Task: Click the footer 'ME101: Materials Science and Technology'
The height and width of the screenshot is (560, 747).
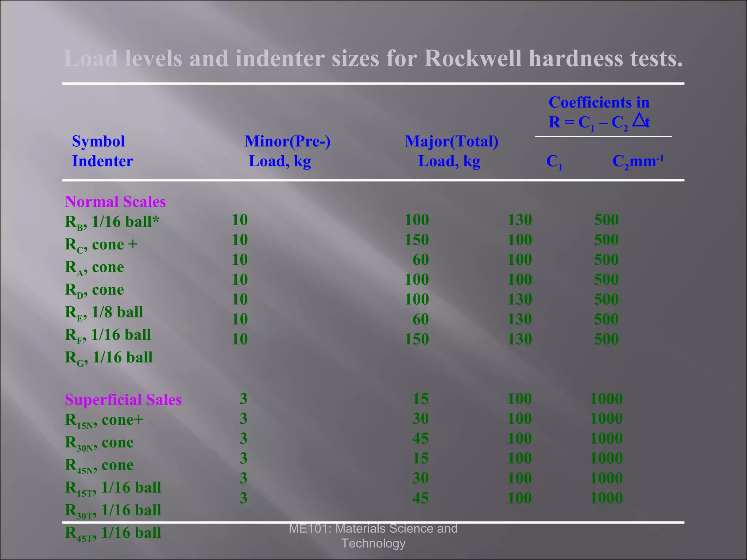Action: 373,536
